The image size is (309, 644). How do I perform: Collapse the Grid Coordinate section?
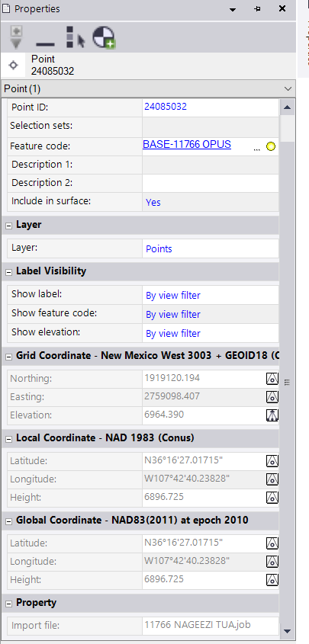pyautogui.click(x=8, y=356)
